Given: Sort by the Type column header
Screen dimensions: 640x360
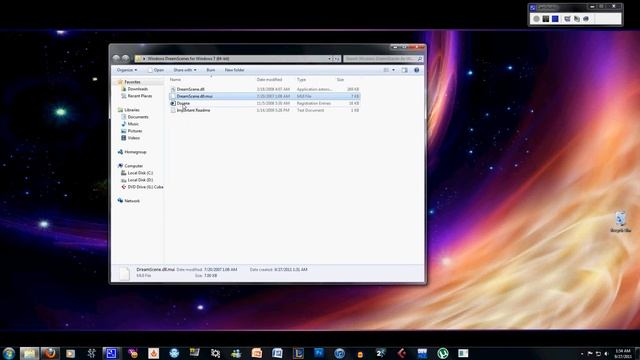Looking at the screenshot, I should 301,80.
